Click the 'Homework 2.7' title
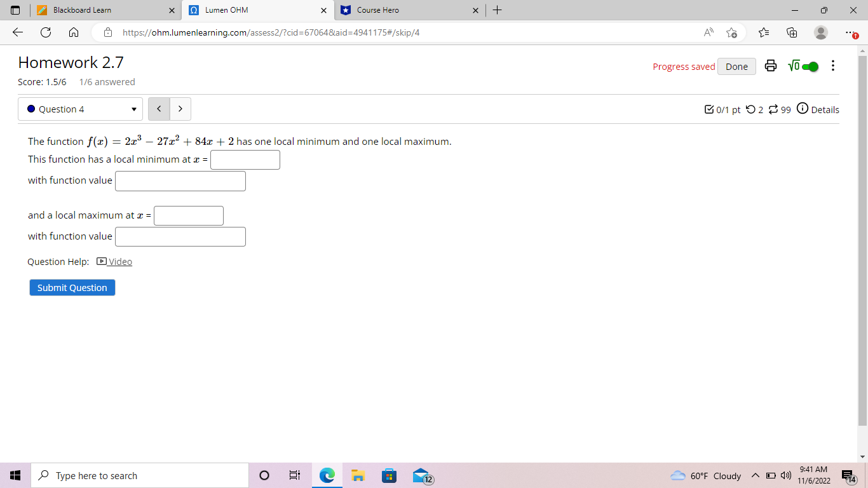The width and height of the screenshot is (868, 488). pyautogui.click(x=71, y=62)
